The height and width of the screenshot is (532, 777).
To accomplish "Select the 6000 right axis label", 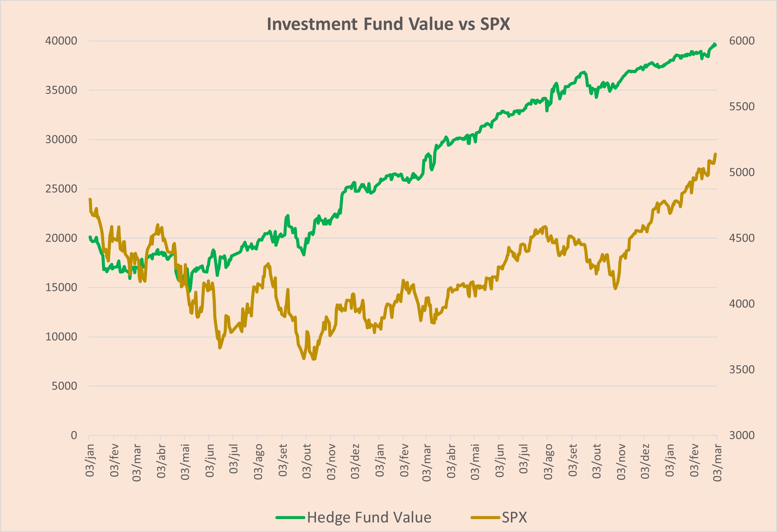I will pos(742,41).
